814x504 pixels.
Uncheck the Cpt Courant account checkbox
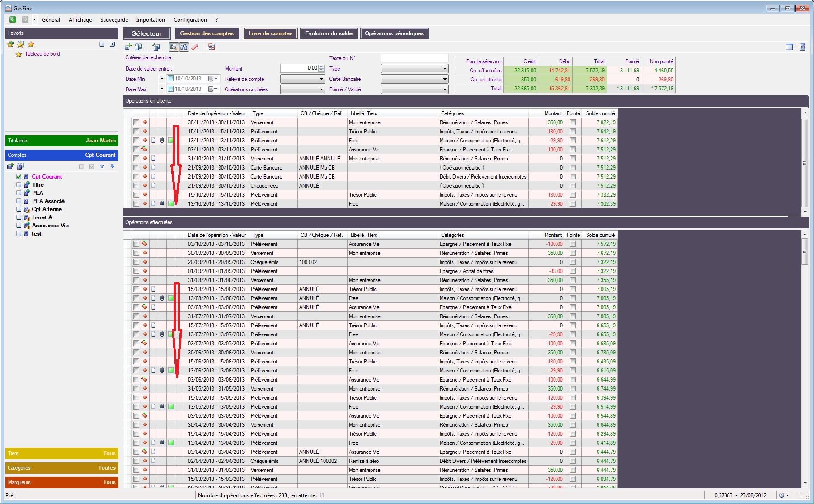[19, 177]
